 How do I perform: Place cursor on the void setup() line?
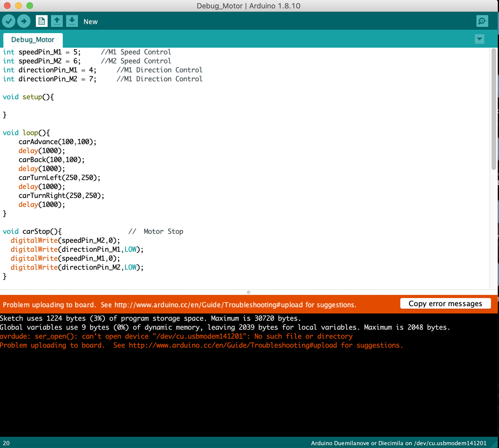tap(28, 97)
